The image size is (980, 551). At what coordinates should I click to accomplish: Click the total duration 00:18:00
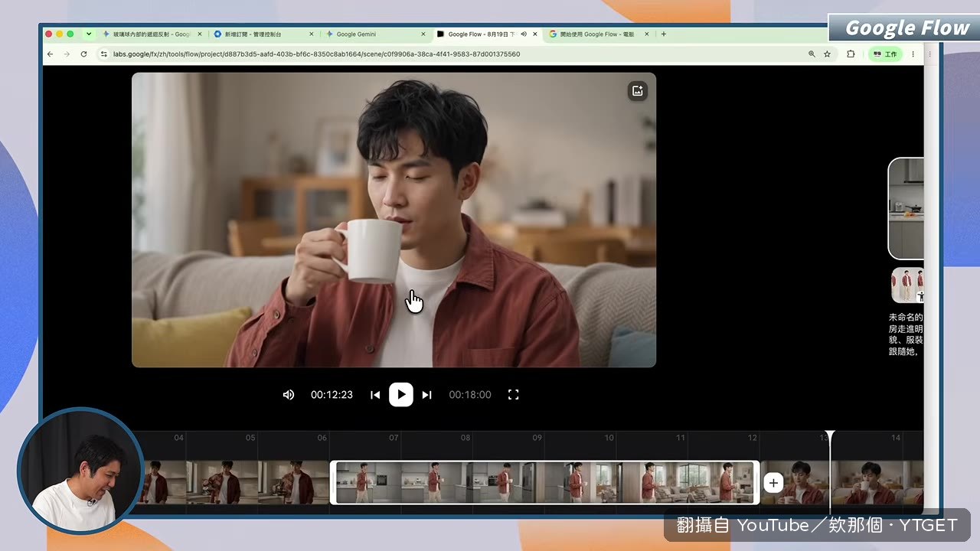pyautogui.click(x=470, y=395)
